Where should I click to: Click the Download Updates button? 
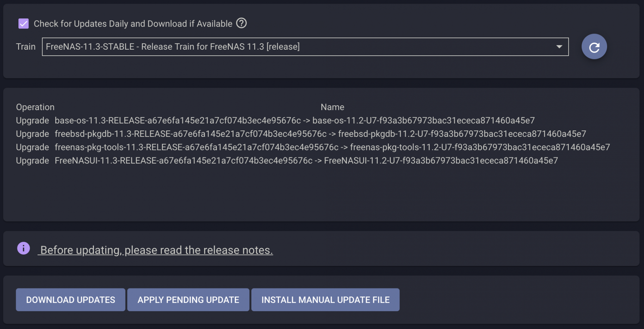pos(70,300)
